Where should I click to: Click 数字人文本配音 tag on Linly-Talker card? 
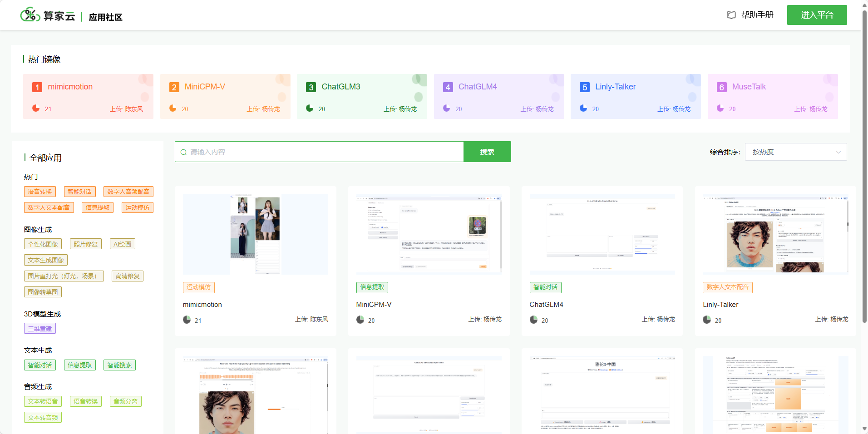(728, 287)
